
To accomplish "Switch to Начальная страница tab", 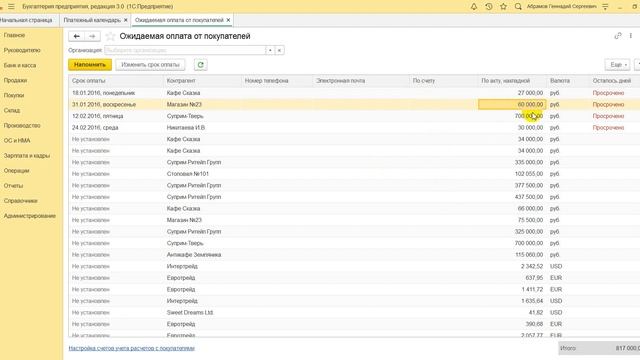I will 26,20.
